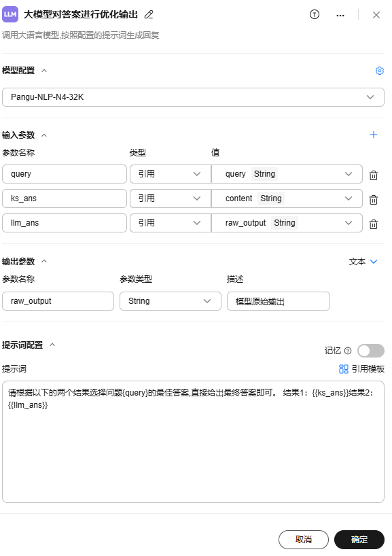Viewport: 392px width, 556px height.
Task: Click the memory help question mark icon
Action: coord(348,351)
